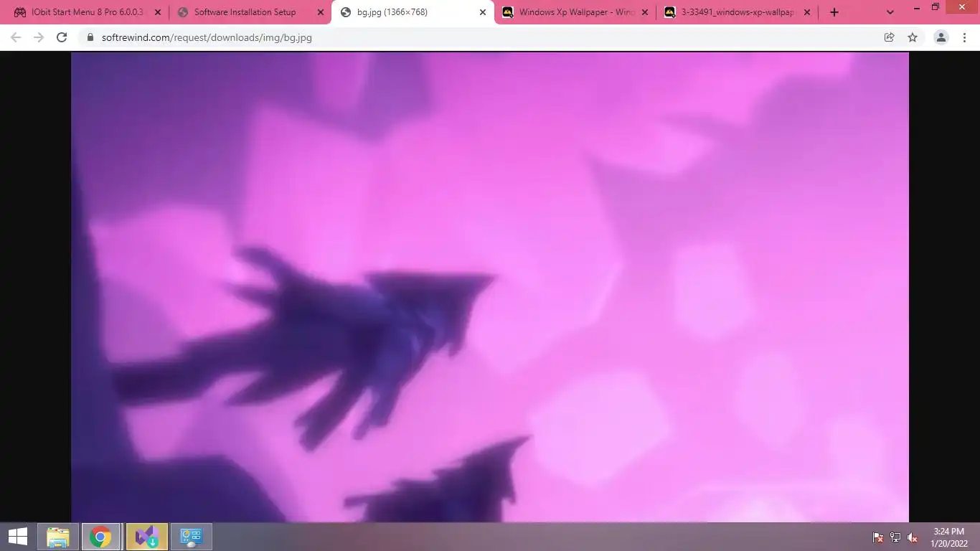Favicon of Windows Xp Wallpaper tab

point(508,12)
